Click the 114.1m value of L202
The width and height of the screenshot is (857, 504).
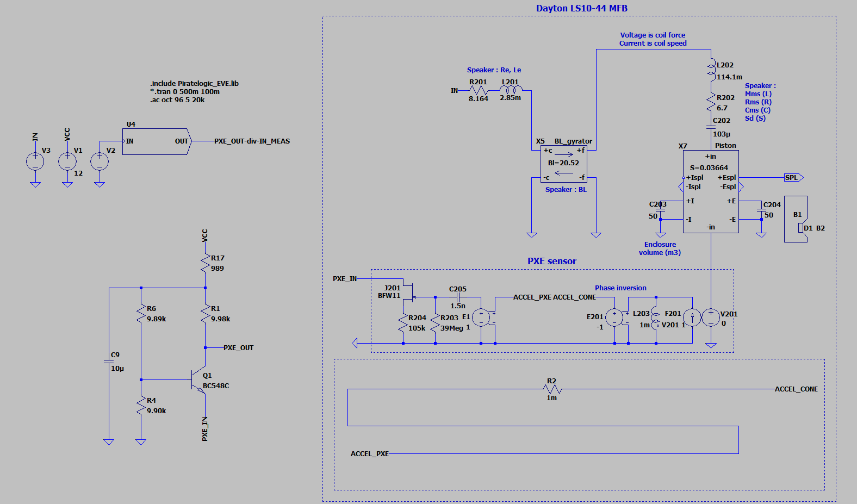pos(729,77)
